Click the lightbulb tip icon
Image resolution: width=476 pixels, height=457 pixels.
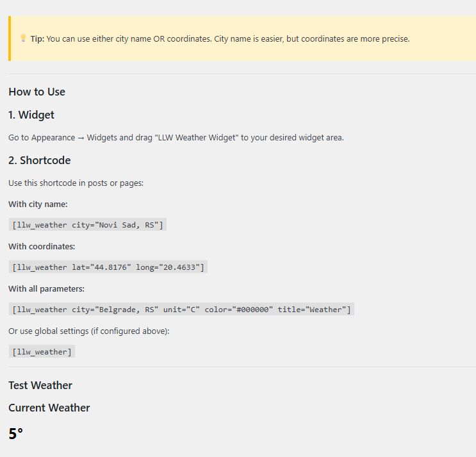[x=23, y=38]
